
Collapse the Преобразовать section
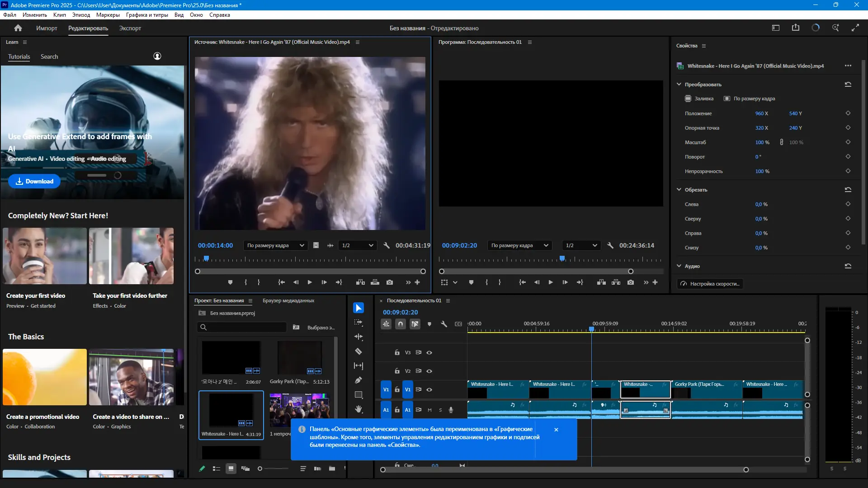[679, 84]
